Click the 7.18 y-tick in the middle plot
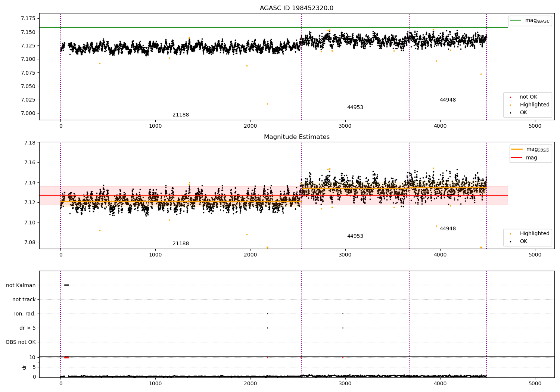 (30, 143)
